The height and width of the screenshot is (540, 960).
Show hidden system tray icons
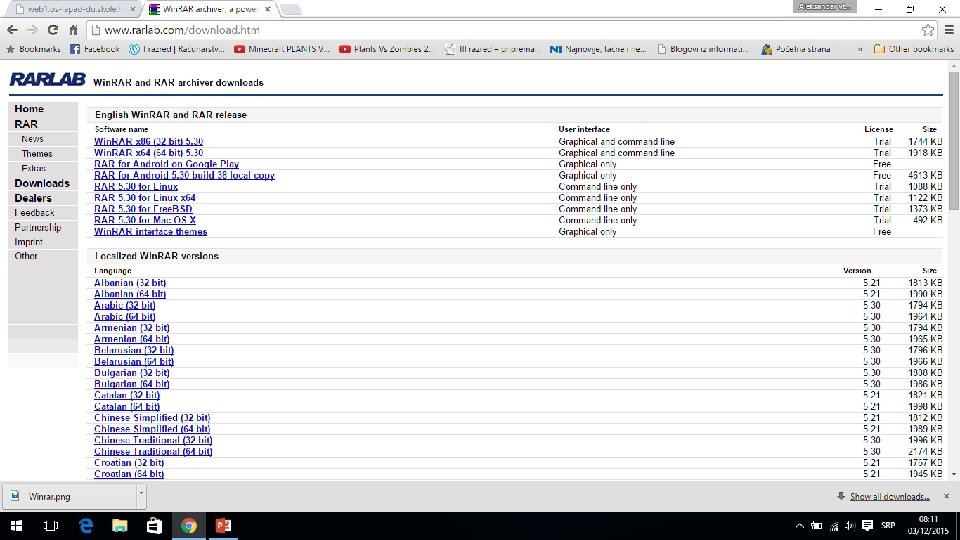[x=800, y=526]
